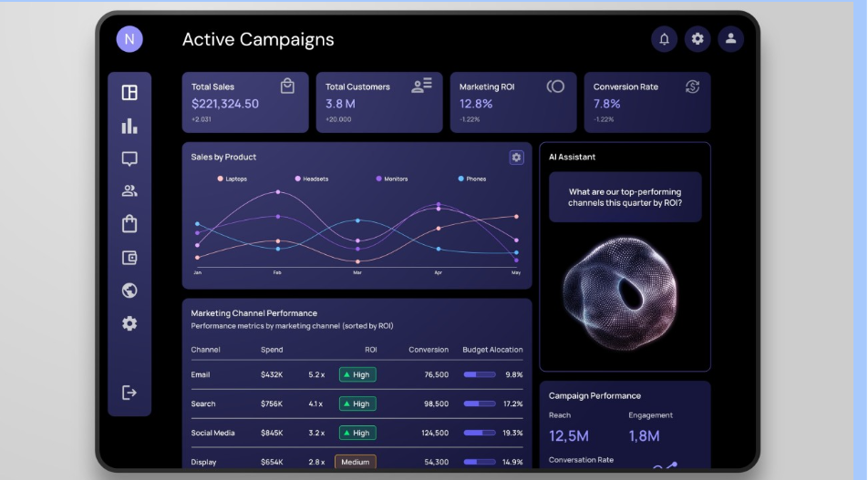The width and height of the screenshot is (868, 480).
Task: Open the user profile icon
Action: [x=730, y=39]
